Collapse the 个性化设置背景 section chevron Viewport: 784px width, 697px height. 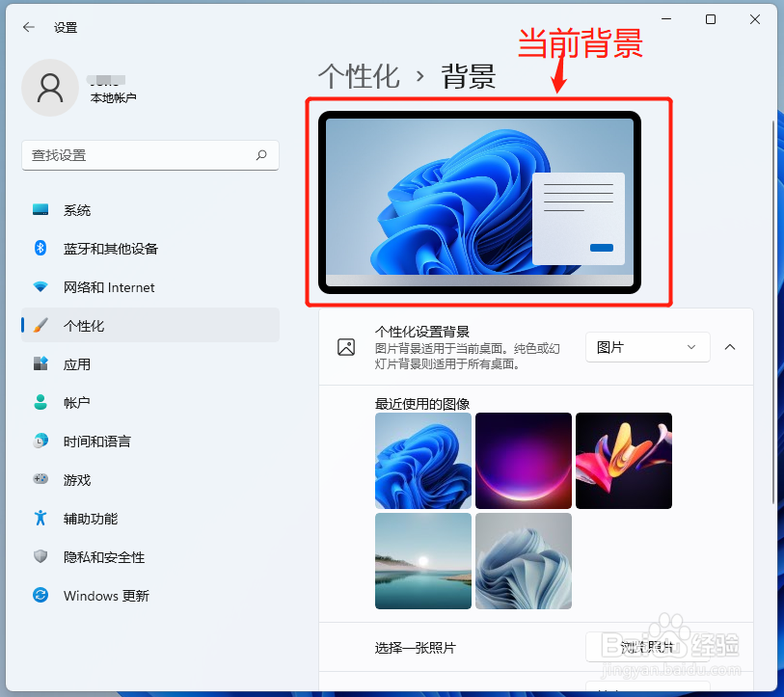[x=730, y=347]
